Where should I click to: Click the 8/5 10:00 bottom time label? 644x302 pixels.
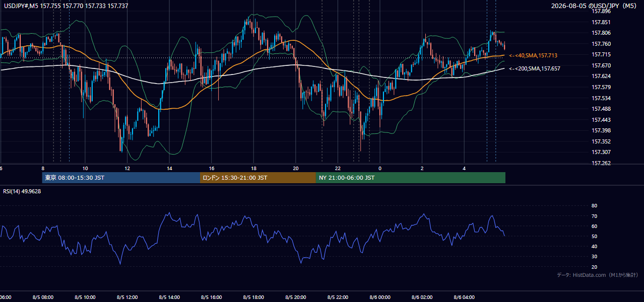[x=85, y=297]
